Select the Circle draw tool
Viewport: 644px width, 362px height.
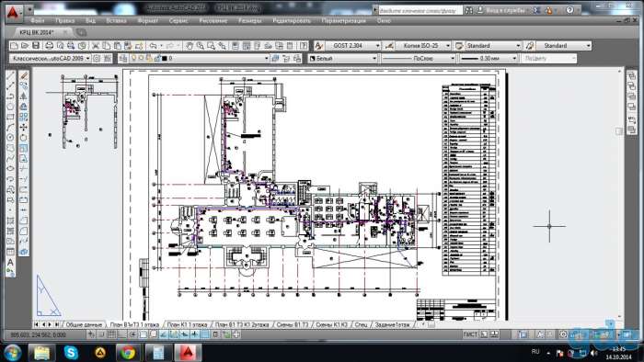pyautogui.click(x=11, y=137)
